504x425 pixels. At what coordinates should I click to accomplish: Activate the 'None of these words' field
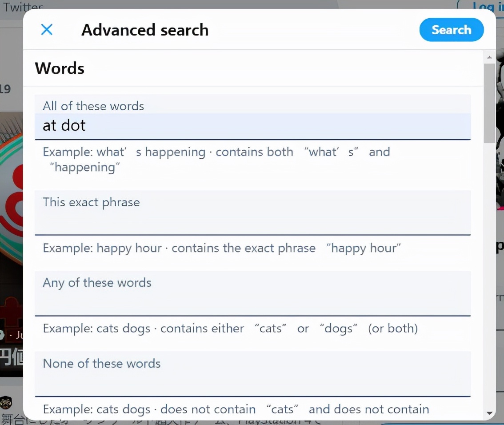coord(252,382)
